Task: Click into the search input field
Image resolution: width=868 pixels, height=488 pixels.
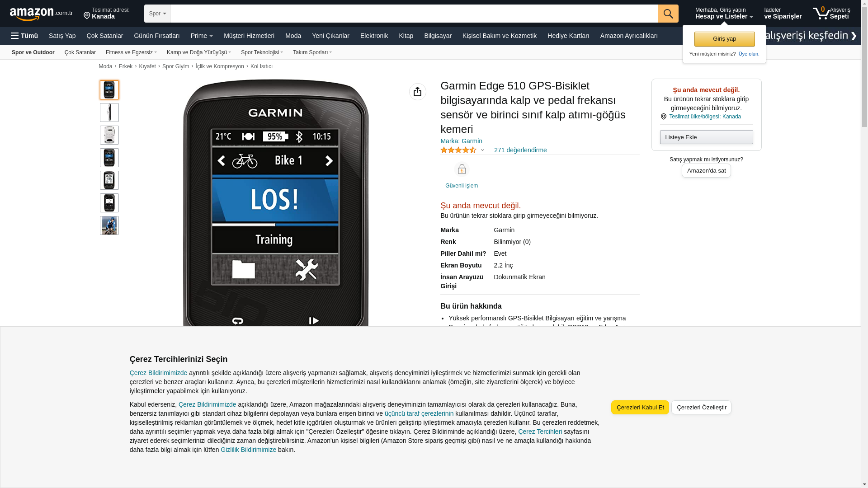Action: point(414,14)
